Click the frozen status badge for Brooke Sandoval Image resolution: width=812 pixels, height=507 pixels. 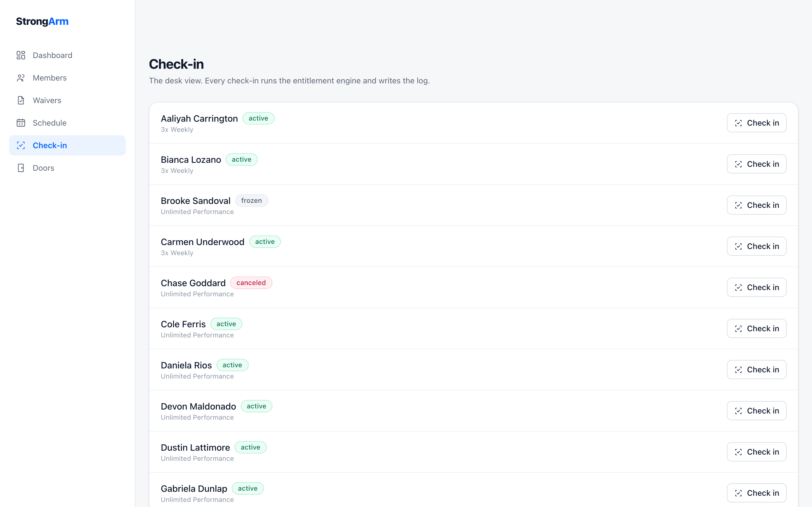(251, 201)
